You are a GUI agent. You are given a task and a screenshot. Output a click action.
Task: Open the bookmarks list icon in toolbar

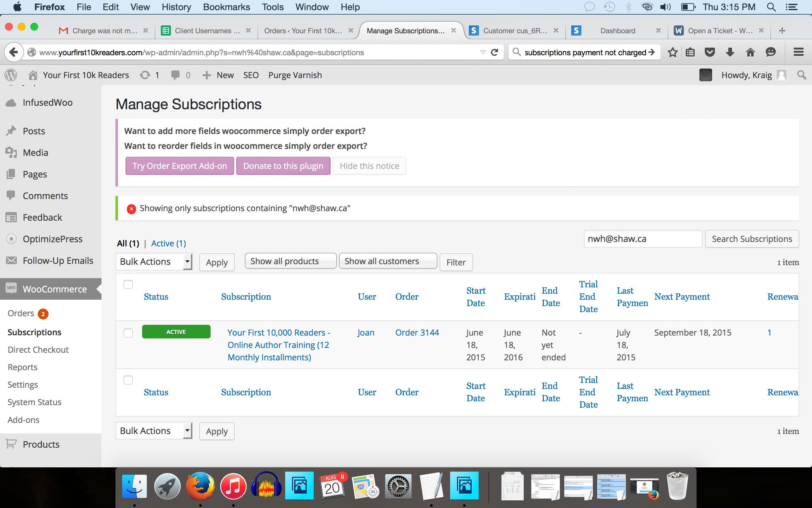point(690,52)
